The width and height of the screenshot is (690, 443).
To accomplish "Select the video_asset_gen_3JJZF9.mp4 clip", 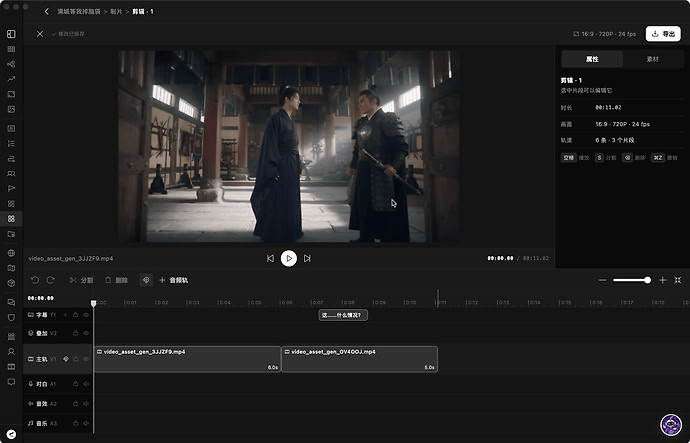I will coord(187,359).
